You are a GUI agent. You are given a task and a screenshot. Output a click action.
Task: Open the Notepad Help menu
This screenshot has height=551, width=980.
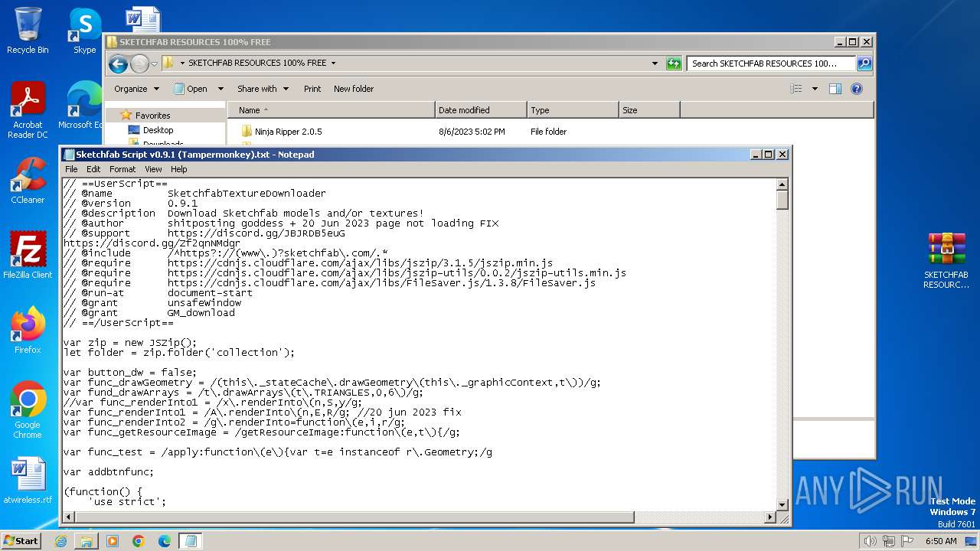(178, 169)
